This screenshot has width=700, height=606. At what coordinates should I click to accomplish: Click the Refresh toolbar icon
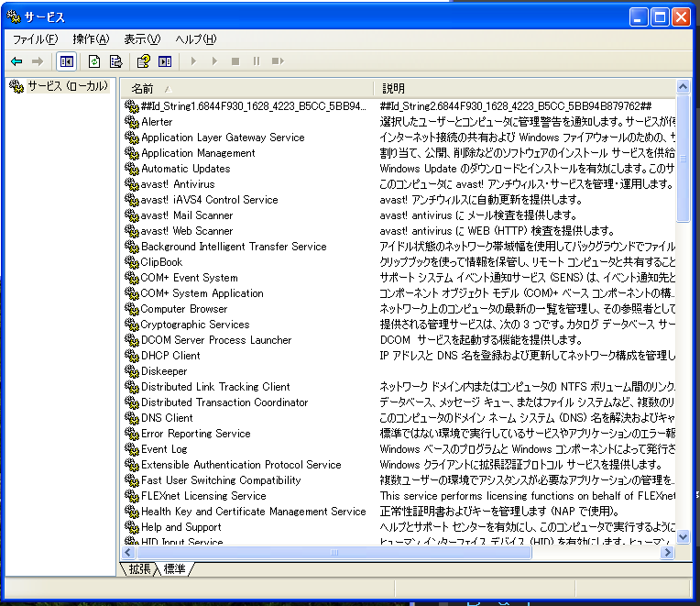click(94, 61)
